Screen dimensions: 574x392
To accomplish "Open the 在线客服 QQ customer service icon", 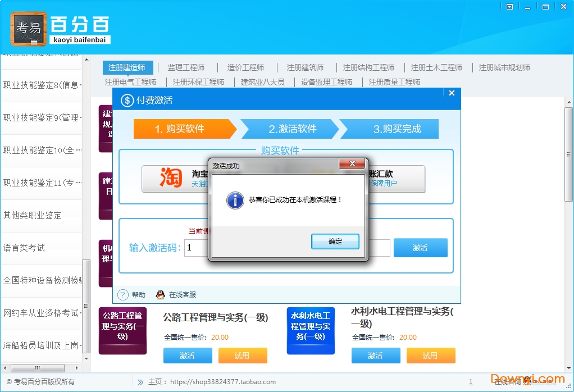I will [161, 294].
